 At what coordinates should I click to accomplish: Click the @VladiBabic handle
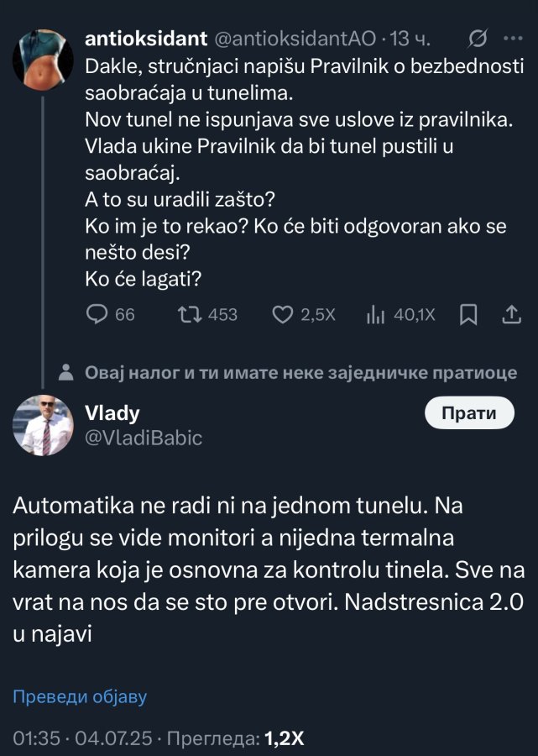(144, 438)
